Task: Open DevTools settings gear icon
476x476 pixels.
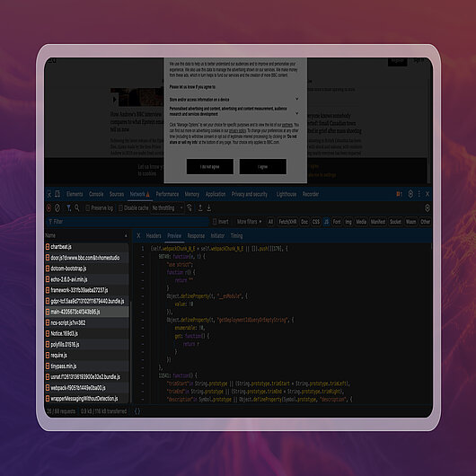Action: pyautogui.click(x=410, y=194)
